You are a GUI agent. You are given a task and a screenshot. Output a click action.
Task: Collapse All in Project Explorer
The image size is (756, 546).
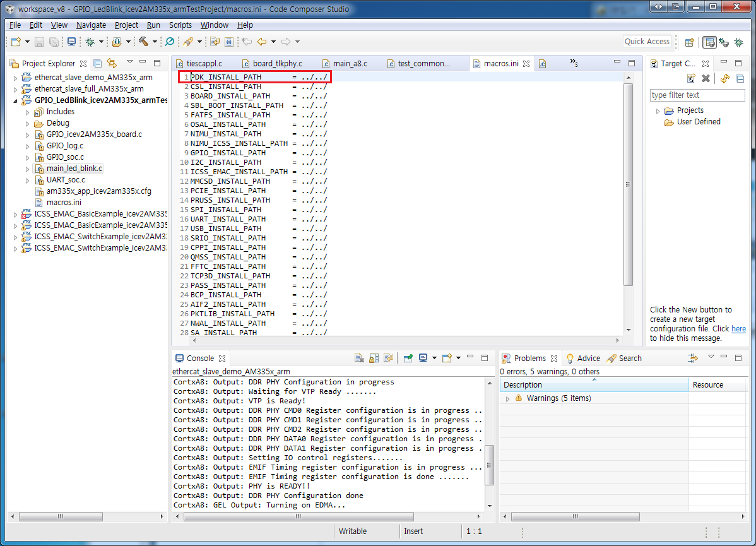(97, 63)
